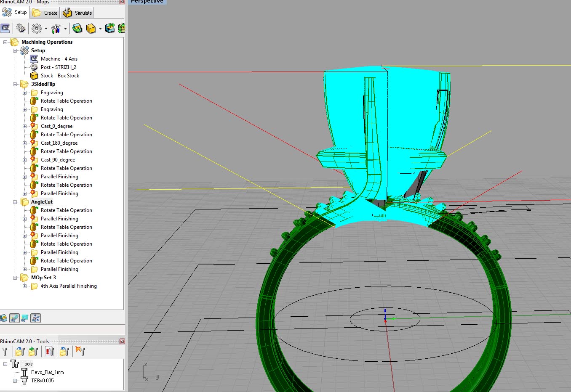Toggle the toolpath visibility glasses button
This screenshot has width=571, height=392.
(x=14, y=318)
